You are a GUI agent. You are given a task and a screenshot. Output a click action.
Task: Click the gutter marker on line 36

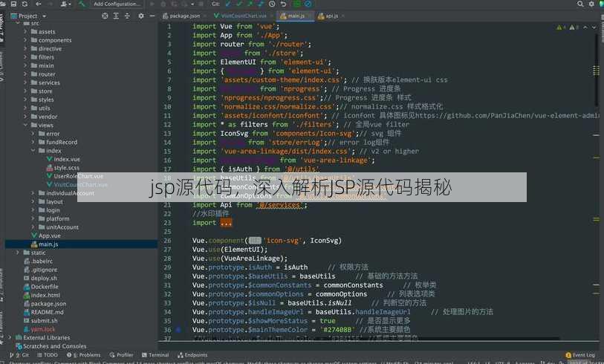[x=178, y=330]
